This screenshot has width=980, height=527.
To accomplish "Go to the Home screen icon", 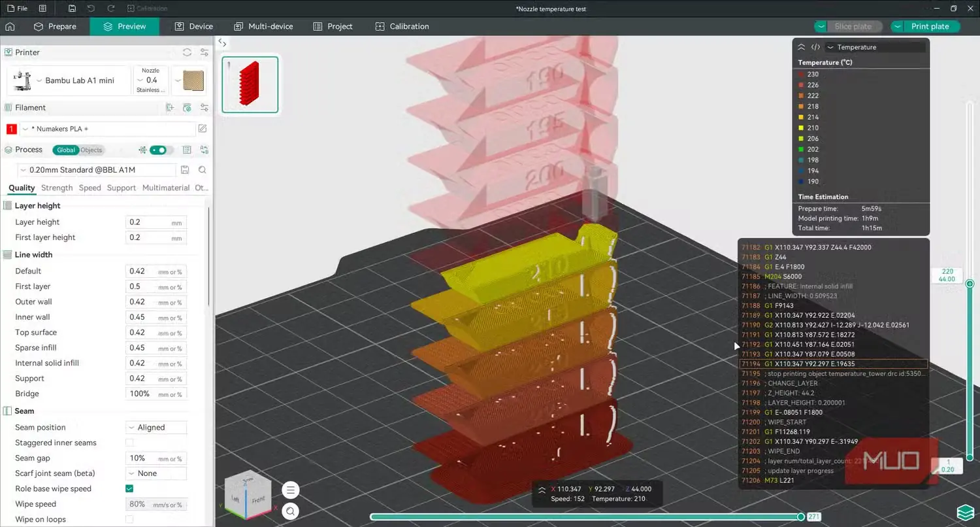I will click(10, 27).
